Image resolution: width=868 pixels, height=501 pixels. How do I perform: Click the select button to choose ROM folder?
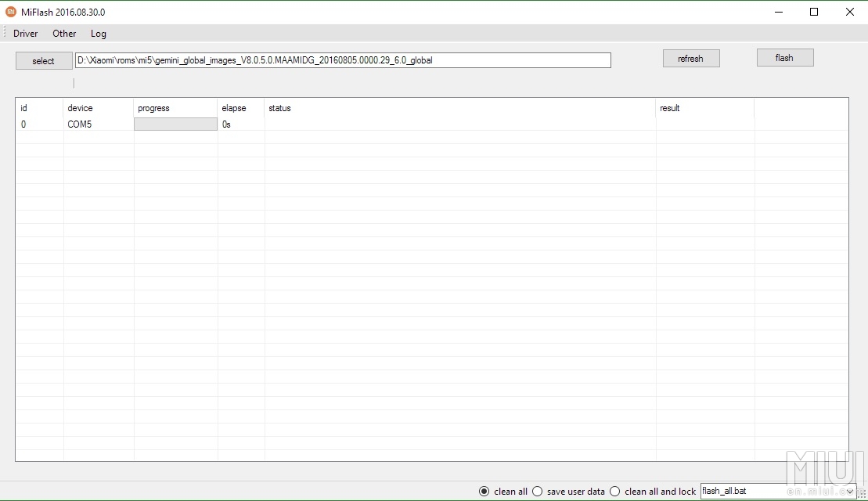click(x=44, y=61)
